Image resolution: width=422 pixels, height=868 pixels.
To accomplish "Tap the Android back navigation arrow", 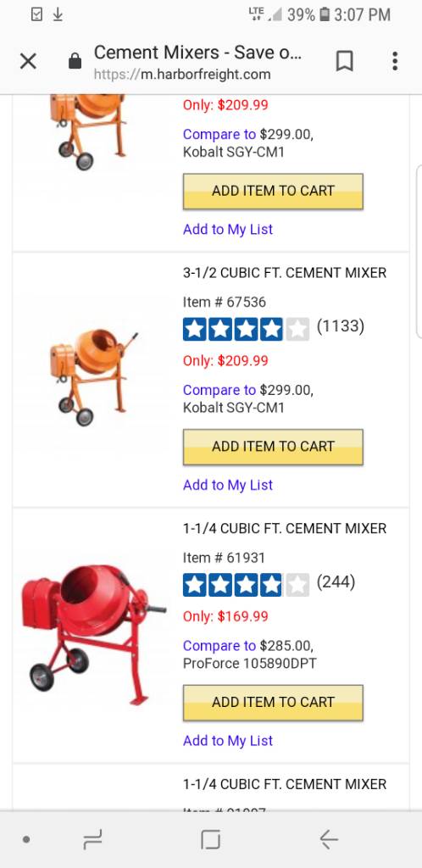I will pos(329,840).
